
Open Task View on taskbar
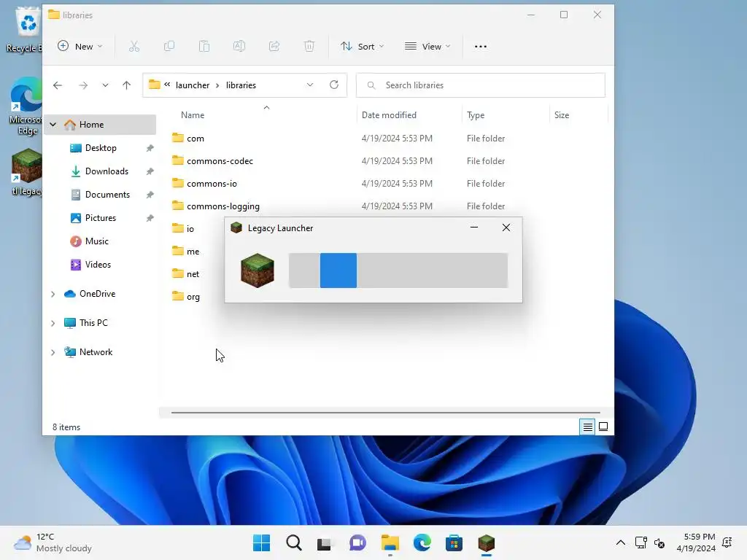click(325, 543)
